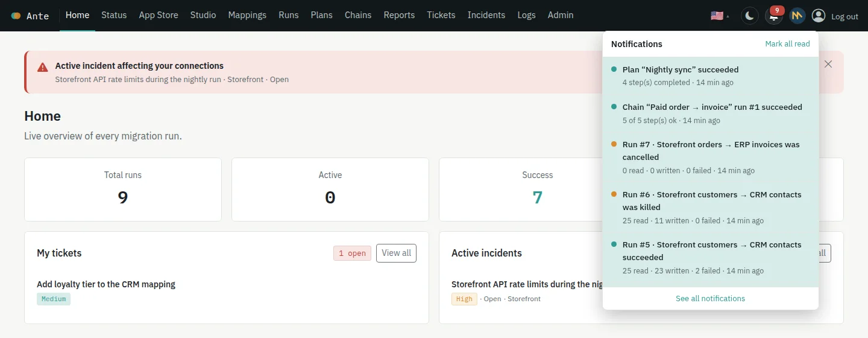
Task: Go to Runs
Action: [289, 15]
